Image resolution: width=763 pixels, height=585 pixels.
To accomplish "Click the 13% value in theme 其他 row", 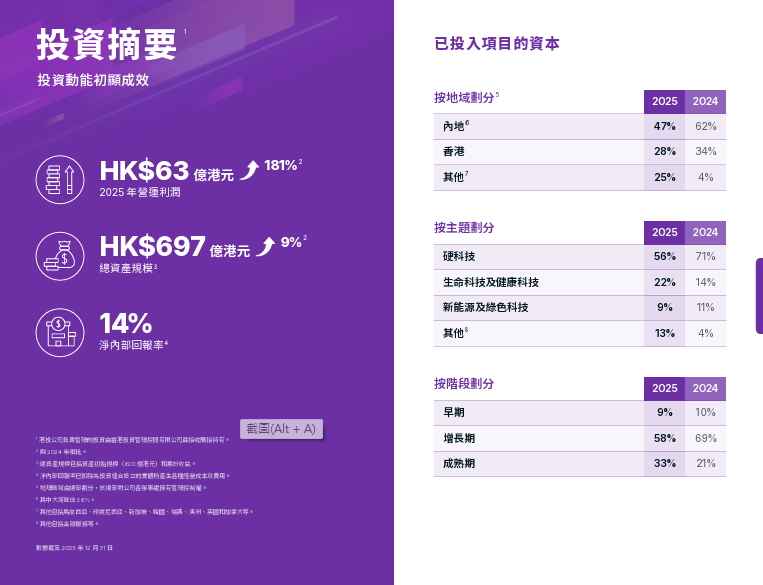I will pos(664,333).
